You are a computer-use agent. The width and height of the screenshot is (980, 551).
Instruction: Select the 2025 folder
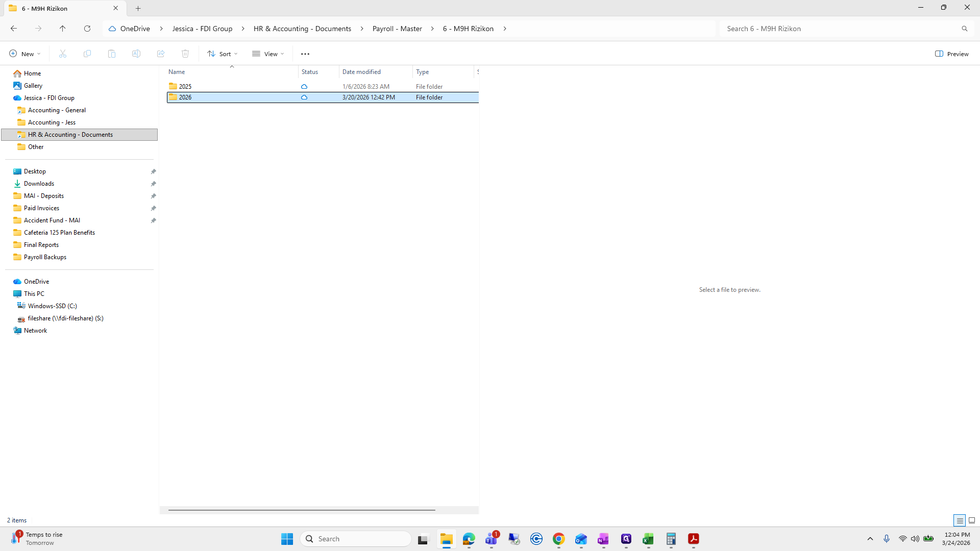(x=185, y=86)
